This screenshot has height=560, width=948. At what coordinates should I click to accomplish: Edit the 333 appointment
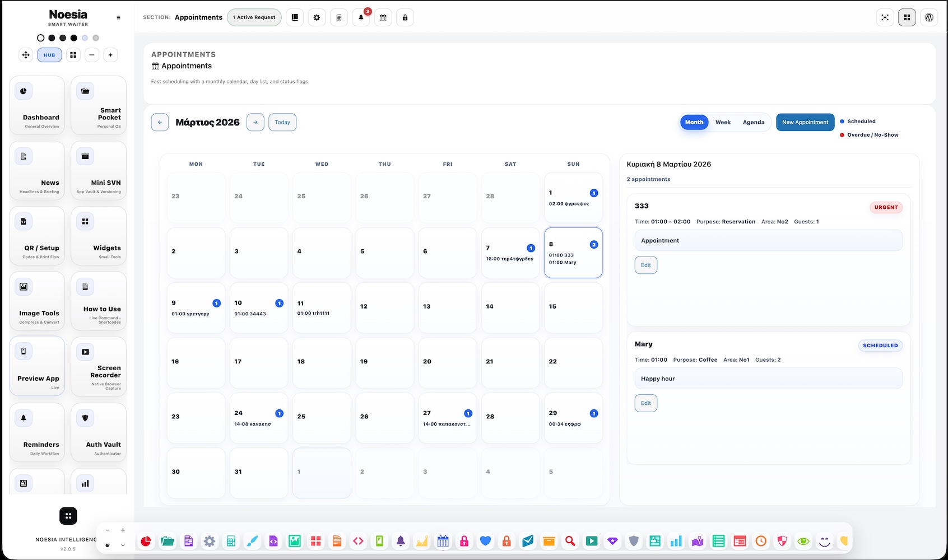pos(646,265)
